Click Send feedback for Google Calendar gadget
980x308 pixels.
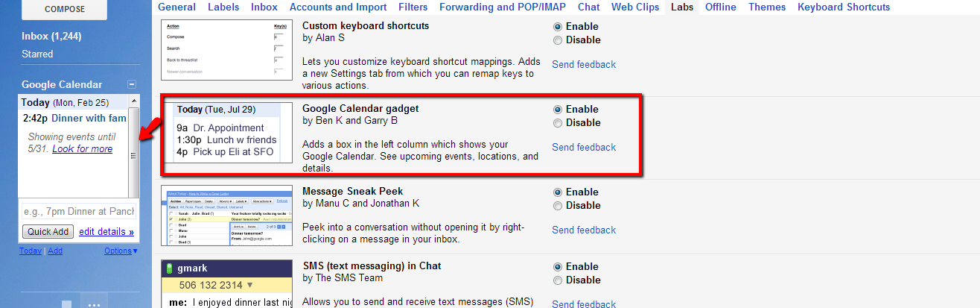pos(584,148)
